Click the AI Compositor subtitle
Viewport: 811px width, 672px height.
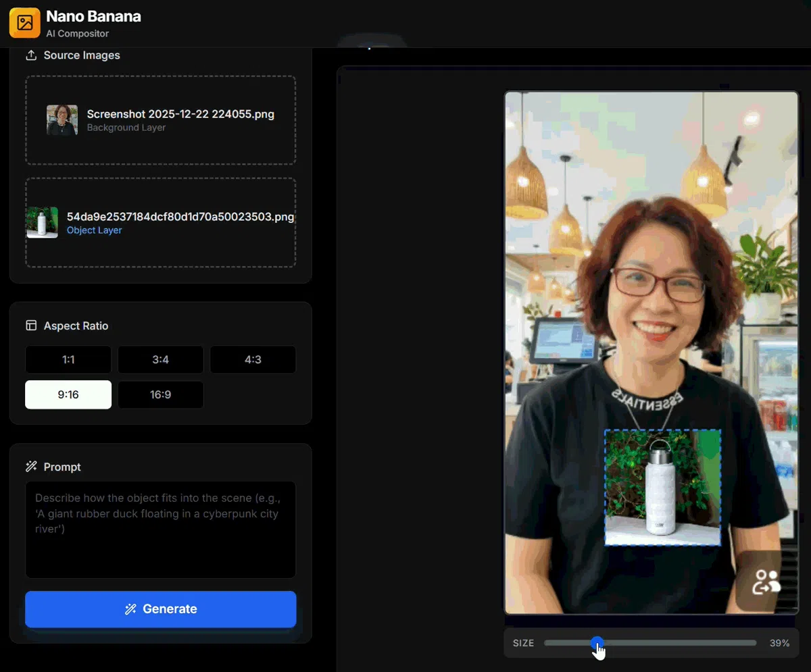click(x=78, y=34)
